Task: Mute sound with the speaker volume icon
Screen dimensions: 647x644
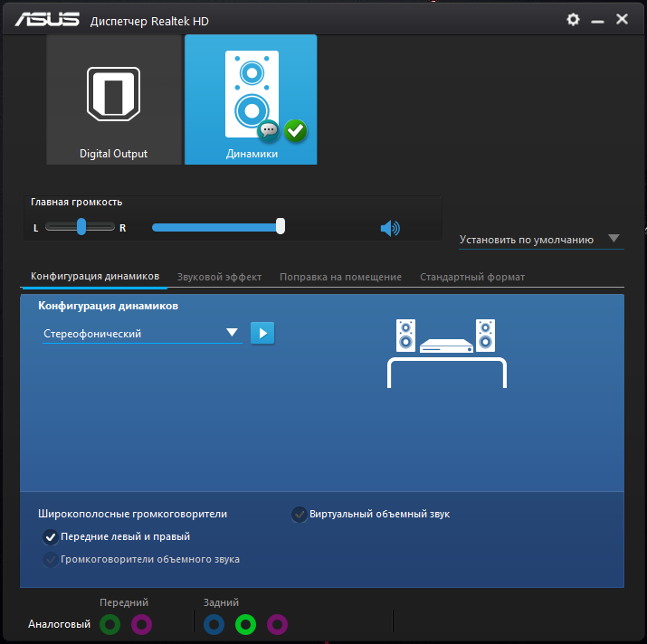Action: pos(390,228)
